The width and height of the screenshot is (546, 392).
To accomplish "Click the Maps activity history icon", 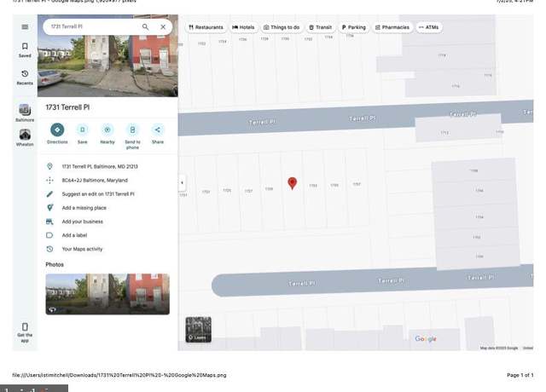I will click(49, 249).
